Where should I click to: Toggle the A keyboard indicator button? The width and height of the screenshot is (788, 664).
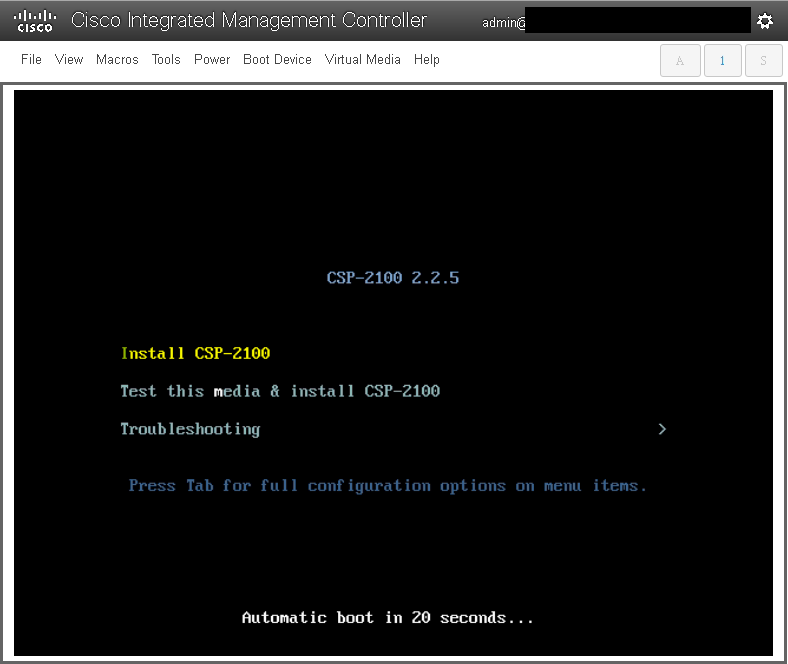click(680, 60)
